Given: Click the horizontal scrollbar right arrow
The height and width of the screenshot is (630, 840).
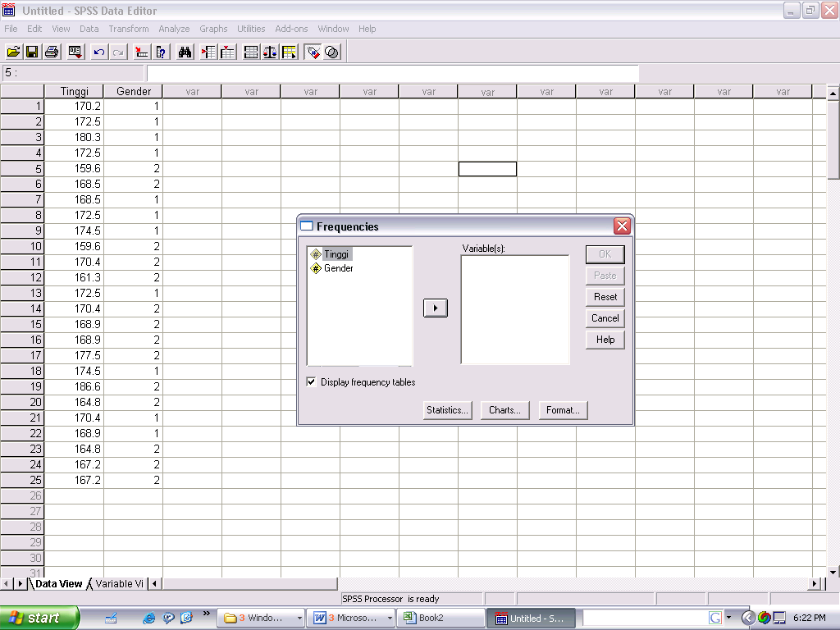Looking at the screenshot, I should coord(815,583).
